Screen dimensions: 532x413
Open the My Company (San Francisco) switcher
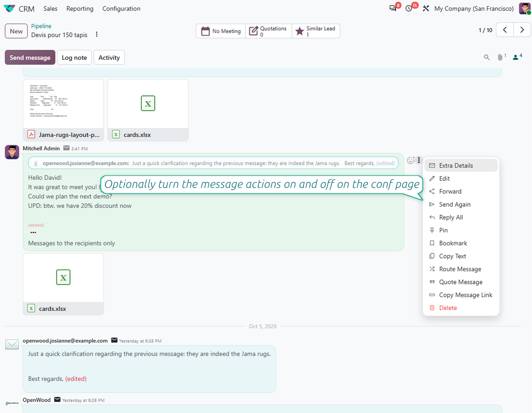coord(474,8)
